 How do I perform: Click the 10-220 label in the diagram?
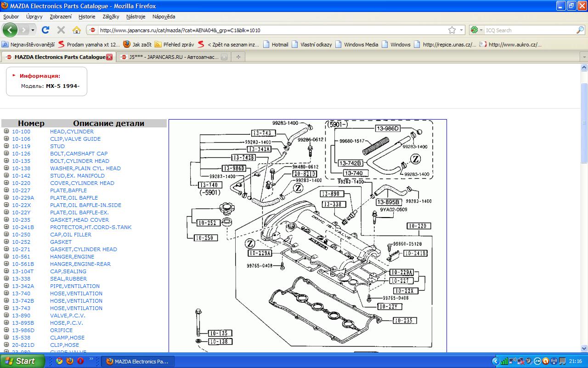click(x=418, y=226)
